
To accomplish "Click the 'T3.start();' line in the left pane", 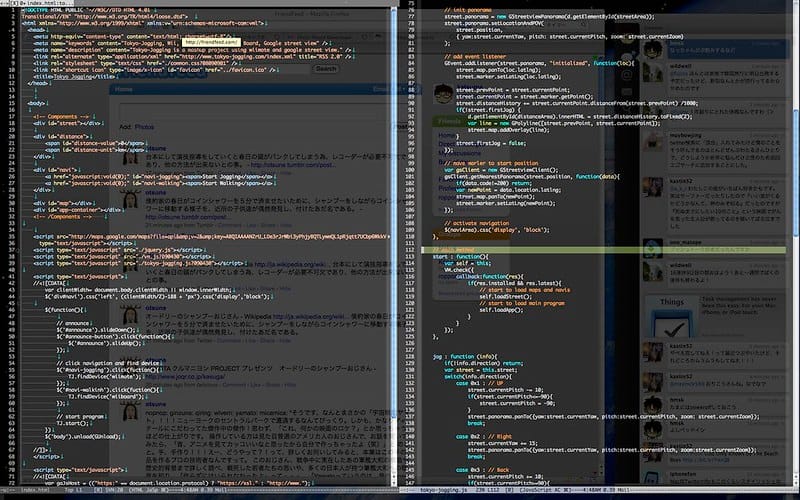I will [72, 423].
